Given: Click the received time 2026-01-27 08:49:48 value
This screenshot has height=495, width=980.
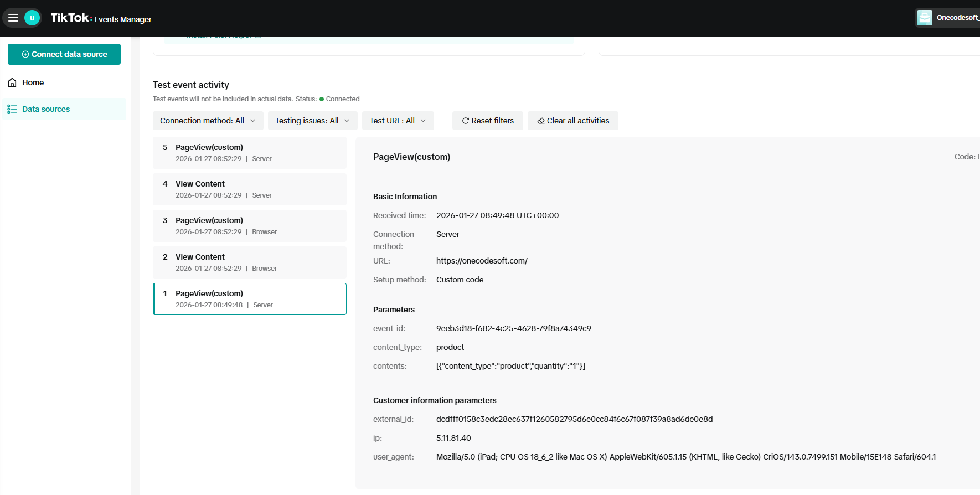Looking at the screenshot, I should point(497,215).
